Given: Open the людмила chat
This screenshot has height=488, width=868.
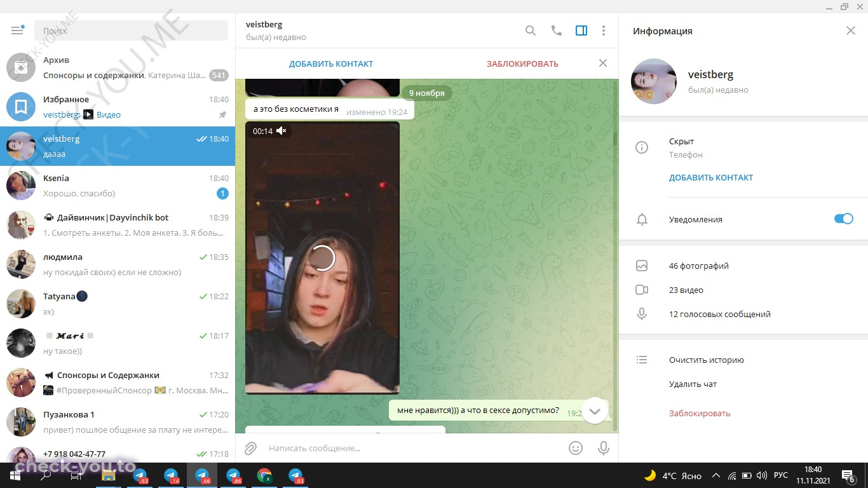Looking at the screenshot, I should [118, 264].
